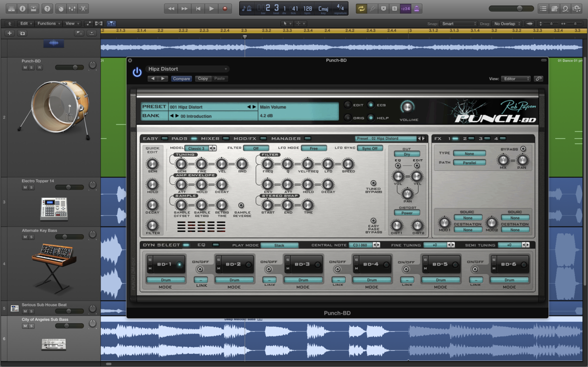Toggle Cycle mode in the transport bar
Screen dimensions: 588x367
pos(361,8)
